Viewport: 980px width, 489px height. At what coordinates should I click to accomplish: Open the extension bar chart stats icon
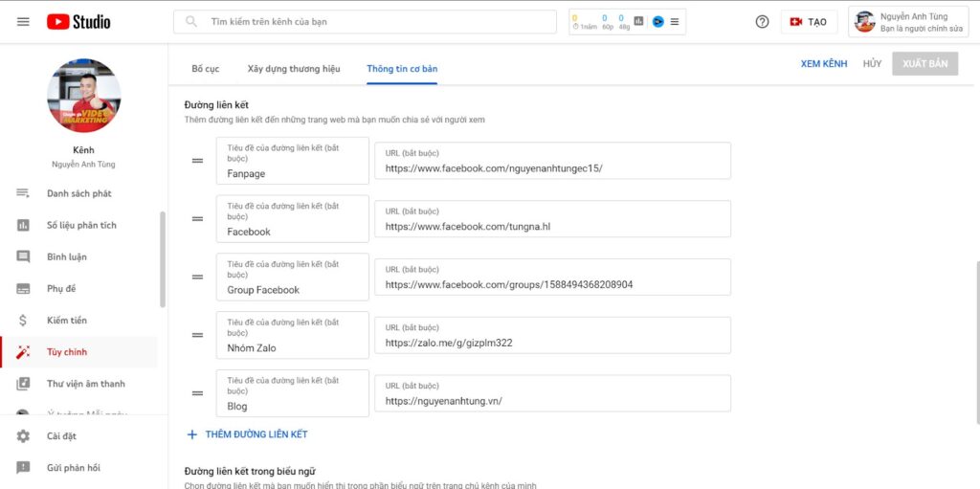point(638,21)
